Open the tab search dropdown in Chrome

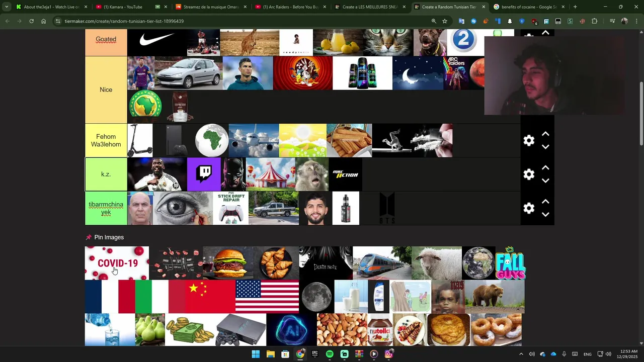tap(7, 7)
